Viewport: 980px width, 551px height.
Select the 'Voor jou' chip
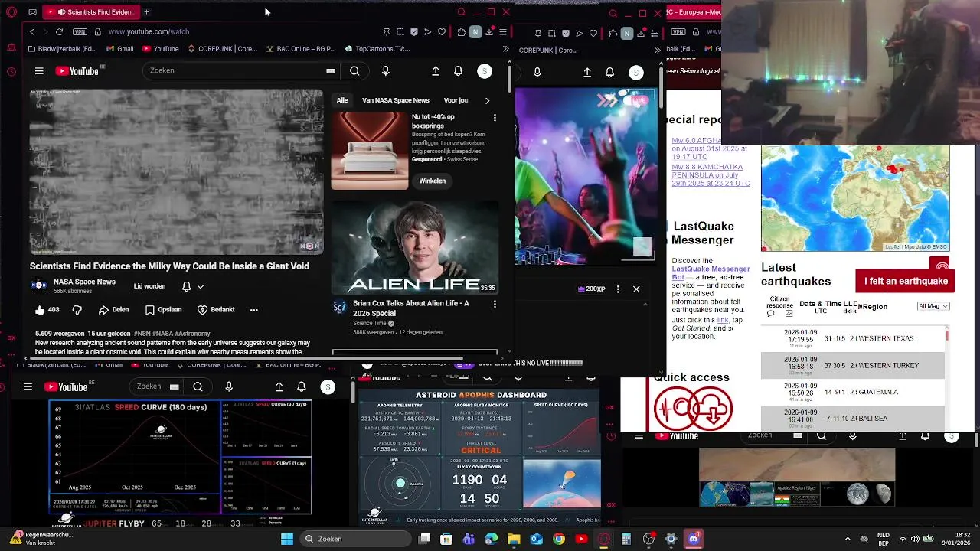(456, 100)
